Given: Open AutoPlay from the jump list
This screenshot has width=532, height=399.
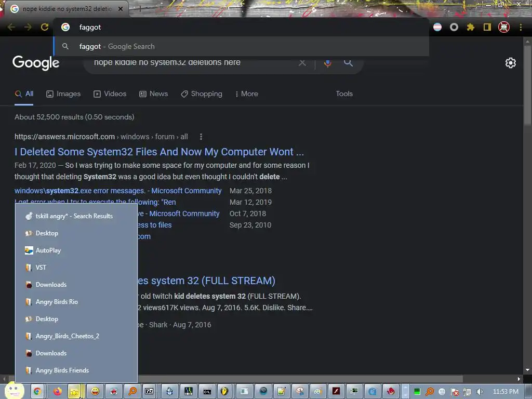Looking at the screenshot, I should click(x=76, y=250).
